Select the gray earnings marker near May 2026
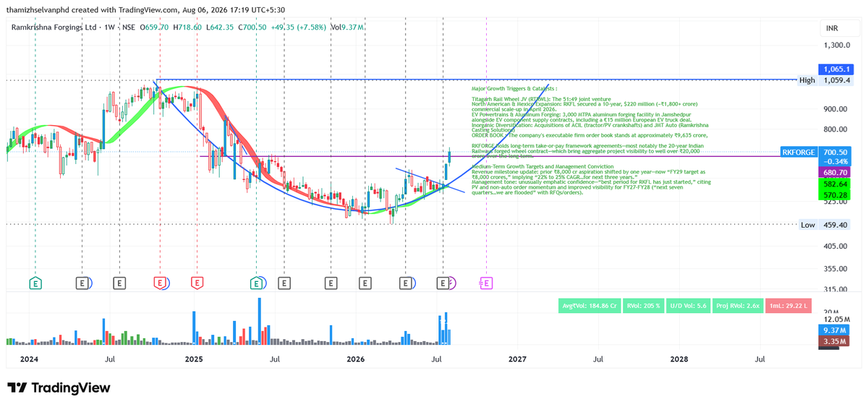The image size is (868, 407). [x=405, y=283]
